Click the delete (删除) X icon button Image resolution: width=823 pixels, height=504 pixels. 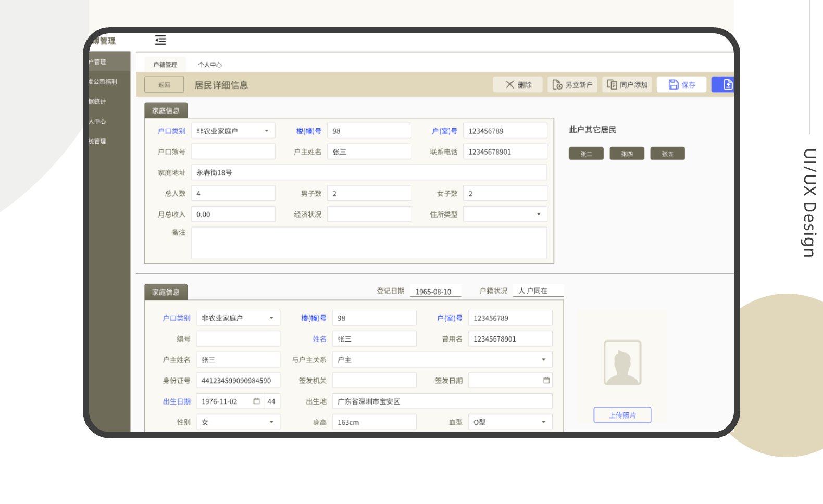point(510,84)
